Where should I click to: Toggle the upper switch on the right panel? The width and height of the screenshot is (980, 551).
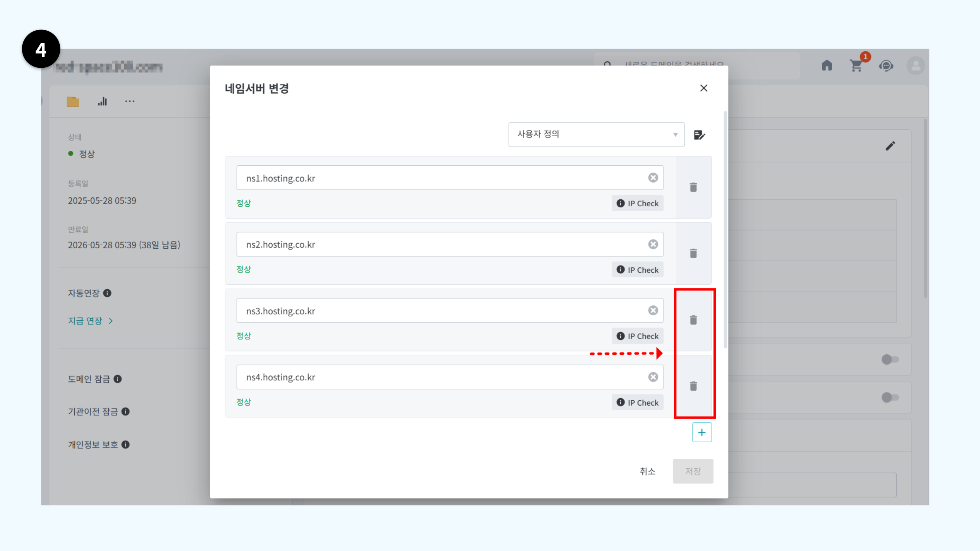[890, 359]
